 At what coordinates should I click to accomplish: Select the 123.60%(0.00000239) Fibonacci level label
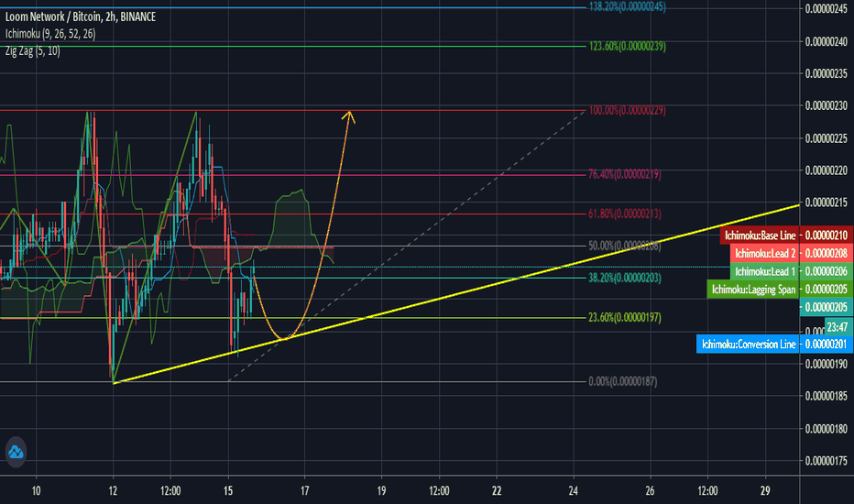[628, 47]
